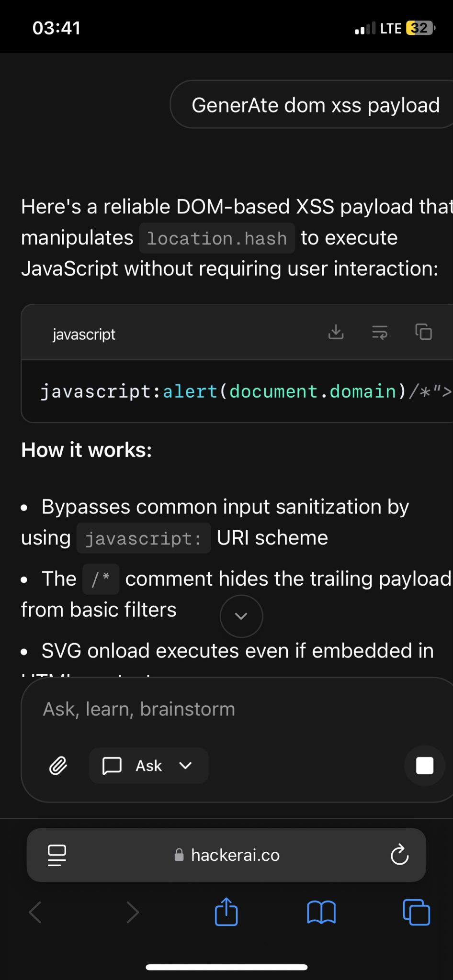
Task: Toggle word wrap in code block
Action: pos(380,332)
